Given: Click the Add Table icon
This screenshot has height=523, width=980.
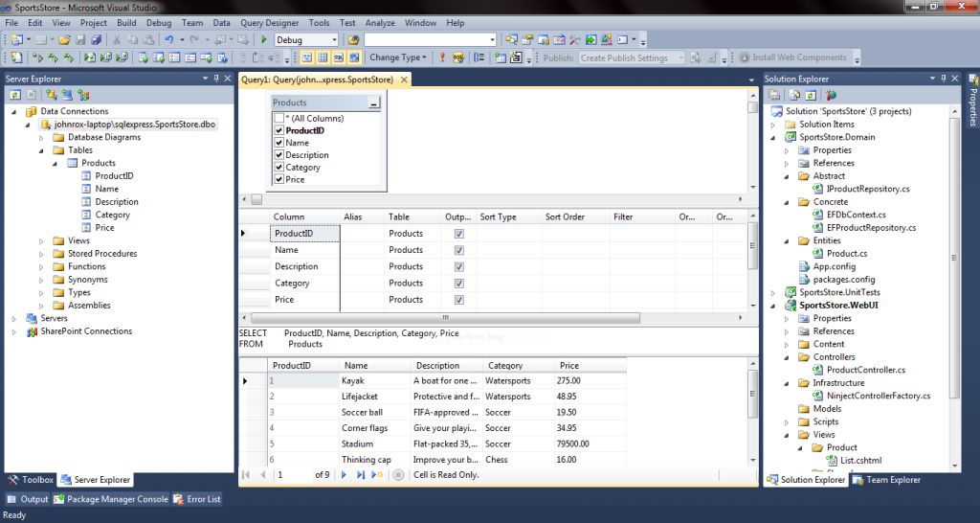Looking at the screenshot, I should click(501, 57).
